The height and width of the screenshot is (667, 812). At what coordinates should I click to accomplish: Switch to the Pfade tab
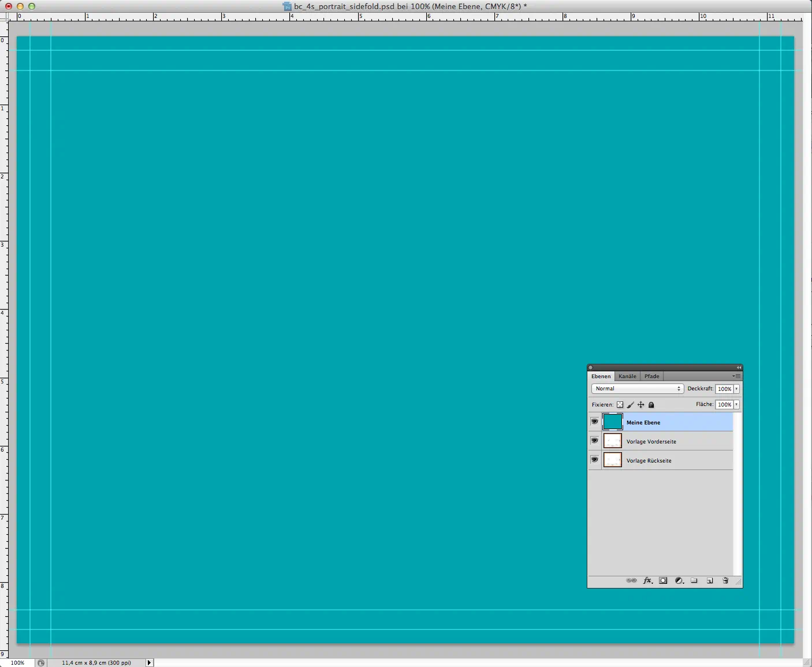point(651,376)
